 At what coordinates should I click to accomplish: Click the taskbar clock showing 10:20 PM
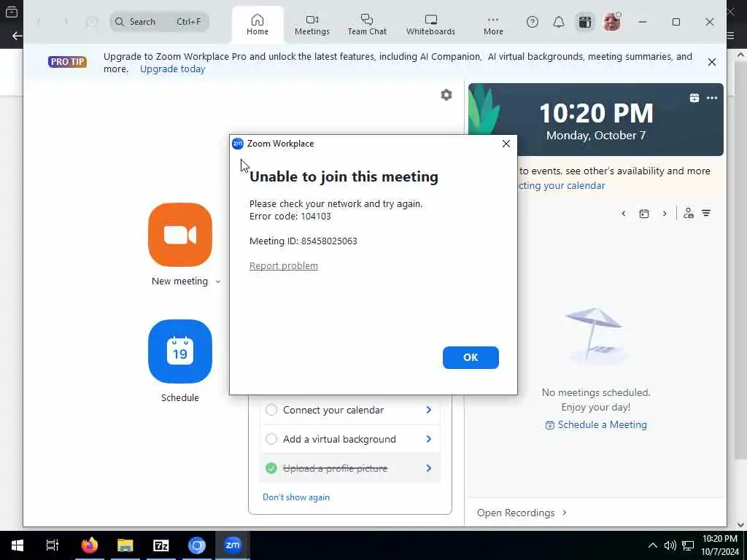pyautogui.click(x=720, y=545)
